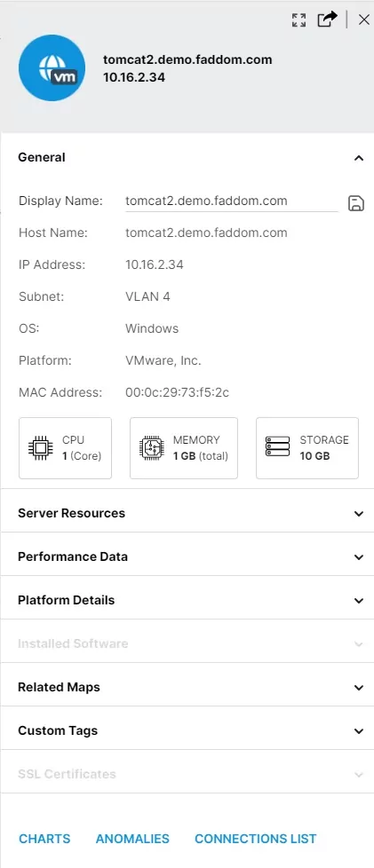The image size is (374, 868).
Task: Save the display name with floppy icon
Action: 355,203
